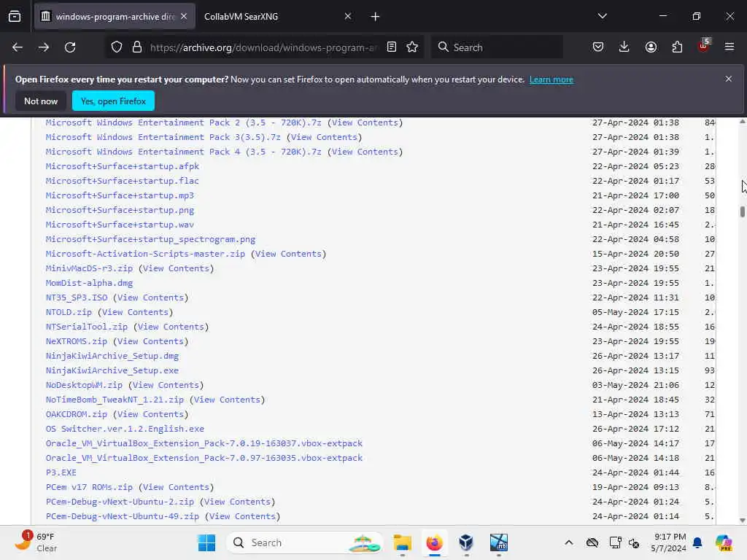Screen dimensions: 747x560
Task: Click Yes, open Firefox button
Action: tap(113, 101)
